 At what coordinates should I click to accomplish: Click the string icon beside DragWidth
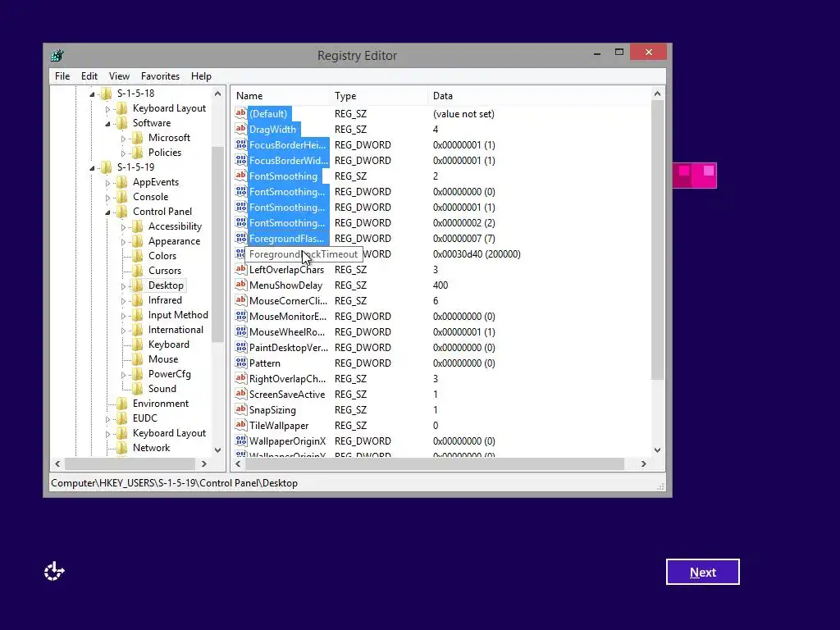coord(241,129)
